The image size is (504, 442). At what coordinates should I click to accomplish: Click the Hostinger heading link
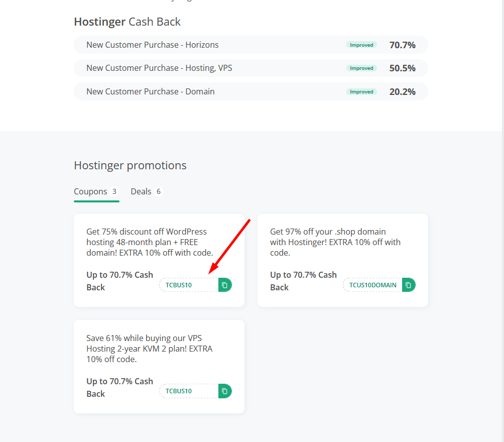point(100,22)
